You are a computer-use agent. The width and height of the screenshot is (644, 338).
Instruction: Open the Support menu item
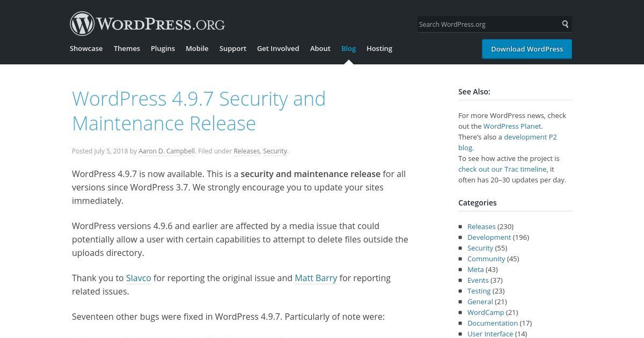[233, 48]
